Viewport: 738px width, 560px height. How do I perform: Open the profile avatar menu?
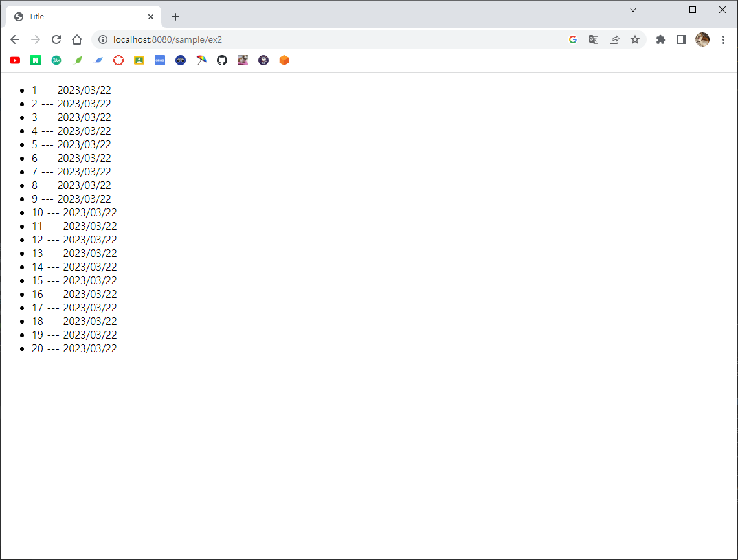(x=702, y=39)
